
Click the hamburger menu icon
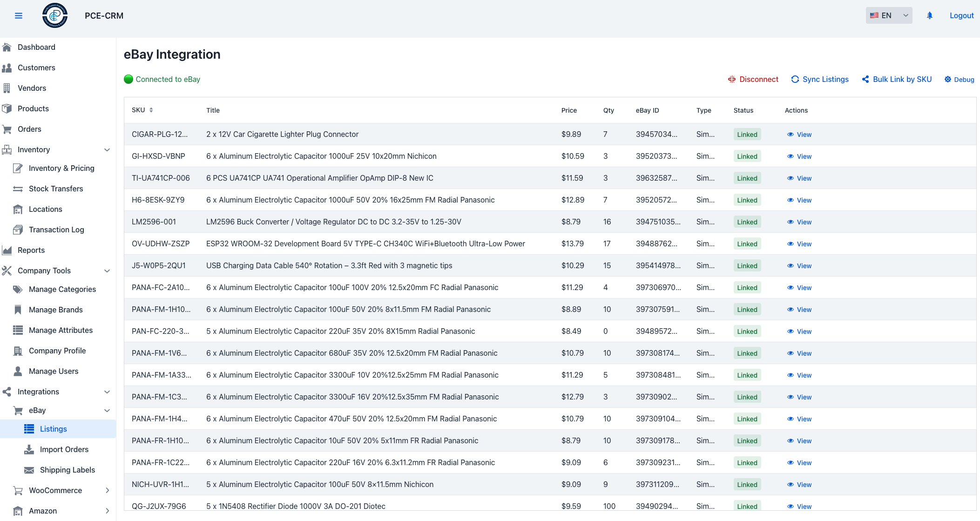pyautogui.click(x=19, y=16)
